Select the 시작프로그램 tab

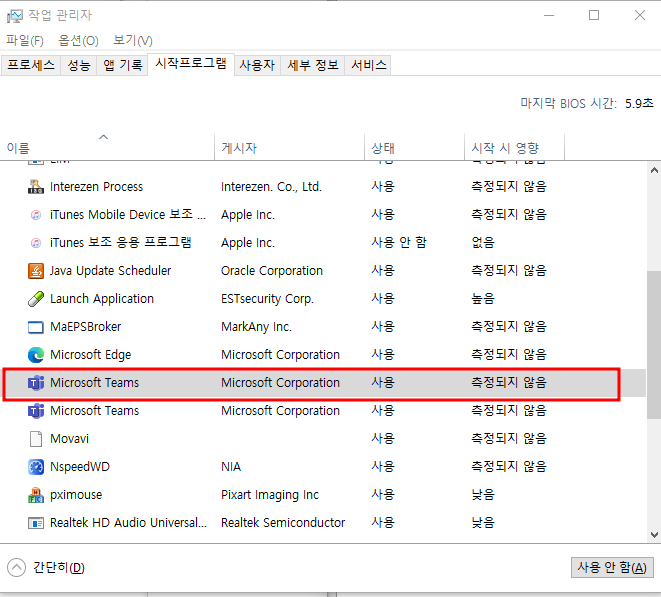(191, 64)
